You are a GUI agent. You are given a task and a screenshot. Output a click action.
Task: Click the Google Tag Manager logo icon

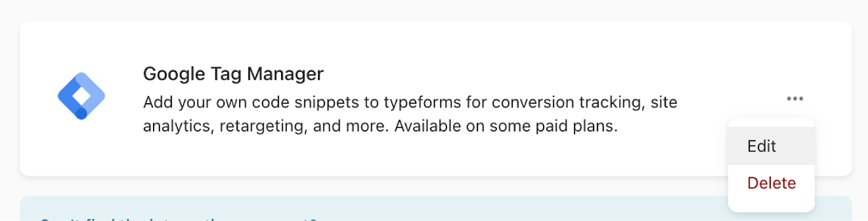[81, 96]
